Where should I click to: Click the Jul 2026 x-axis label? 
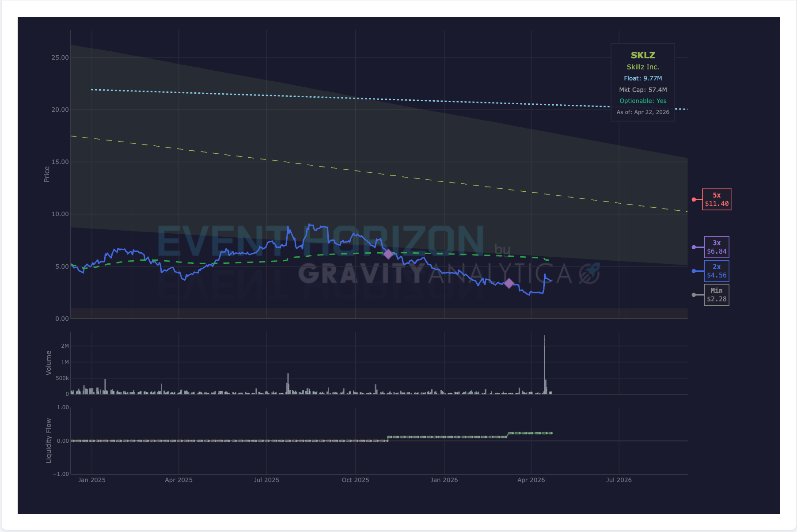(x=619, y=480)
